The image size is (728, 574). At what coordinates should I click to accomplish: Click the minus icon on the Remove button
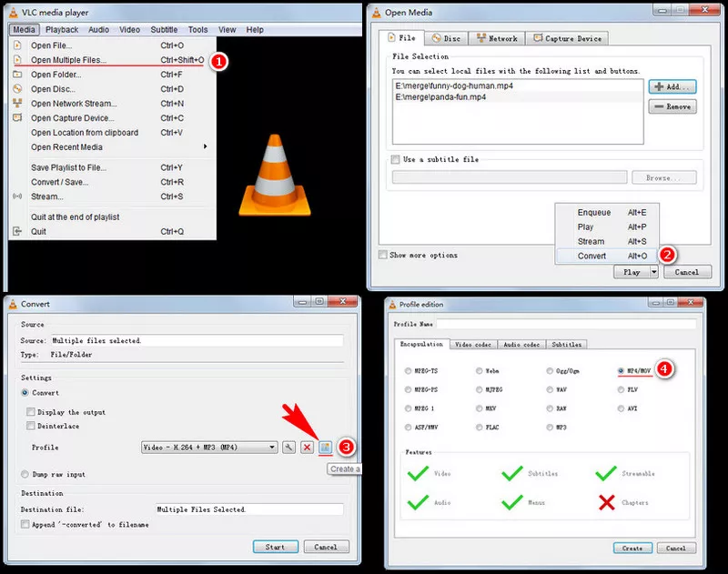(659, 106)
